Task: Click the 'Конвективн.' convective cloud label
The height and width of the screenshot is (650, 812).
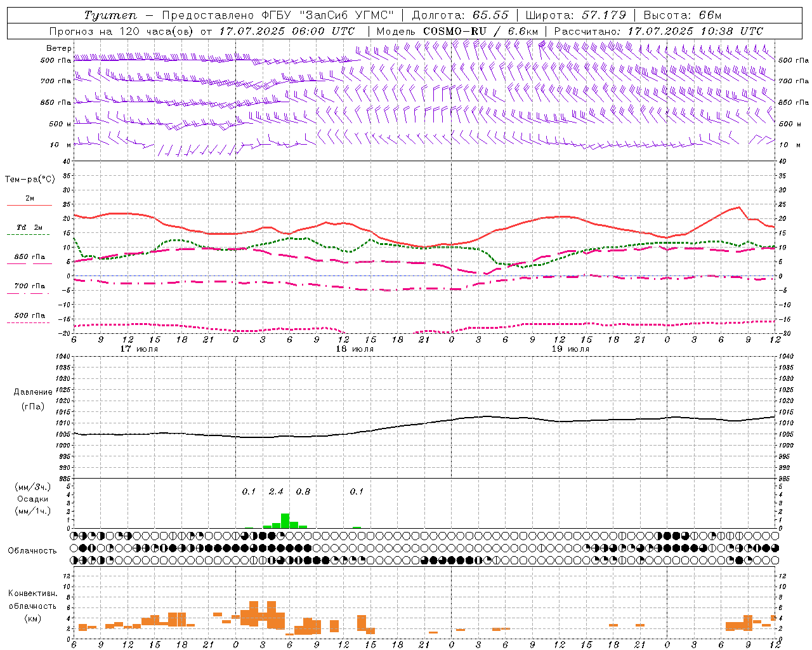Action: tap(33, 594)
